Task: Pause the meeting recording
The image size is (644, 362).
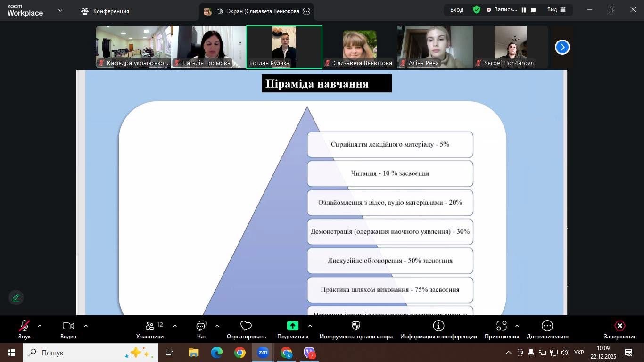Action: [524, 10]
